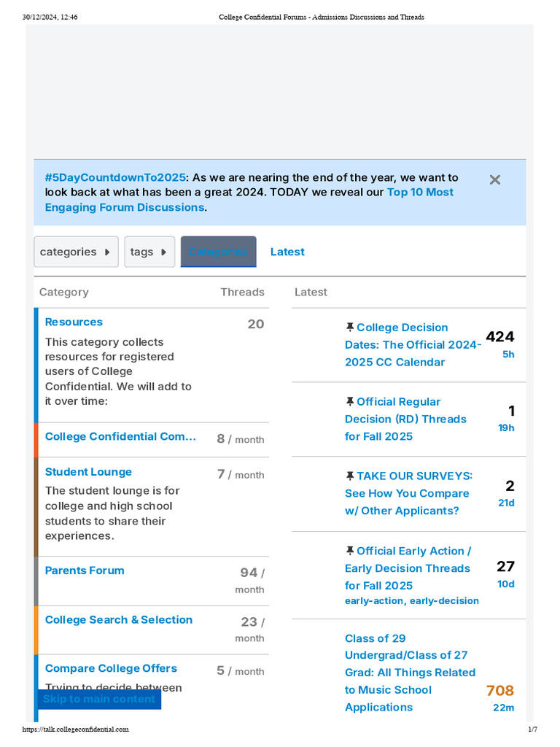This screenshot has width=560, height=747.
Task: Open TAKE OUR SURVEYS pinned thread
Action: (x=408, y=493)
